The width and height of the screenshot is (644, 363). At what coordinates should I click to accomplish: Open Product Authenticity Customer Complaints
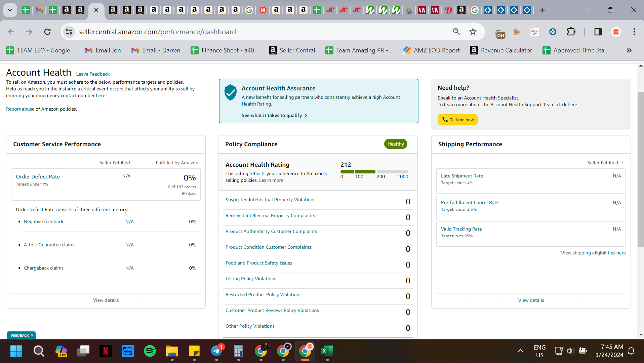coord(271,231)
